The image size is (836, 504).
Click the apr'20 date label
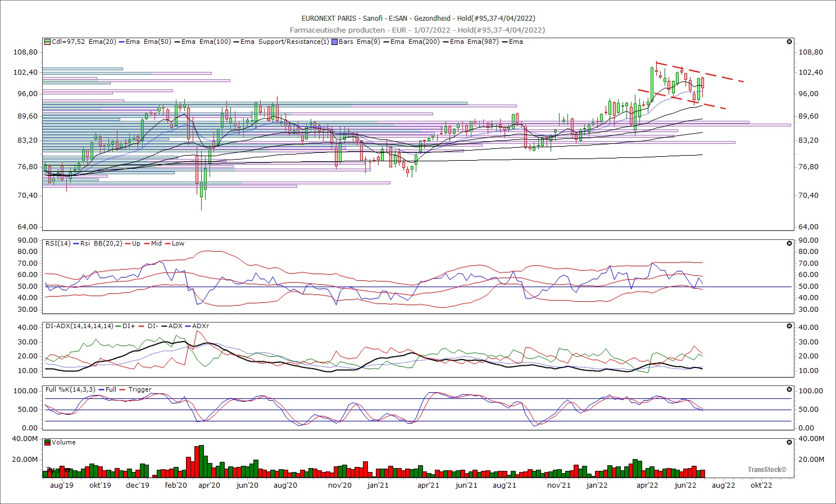pyautogui.click(x=209, y=485)
